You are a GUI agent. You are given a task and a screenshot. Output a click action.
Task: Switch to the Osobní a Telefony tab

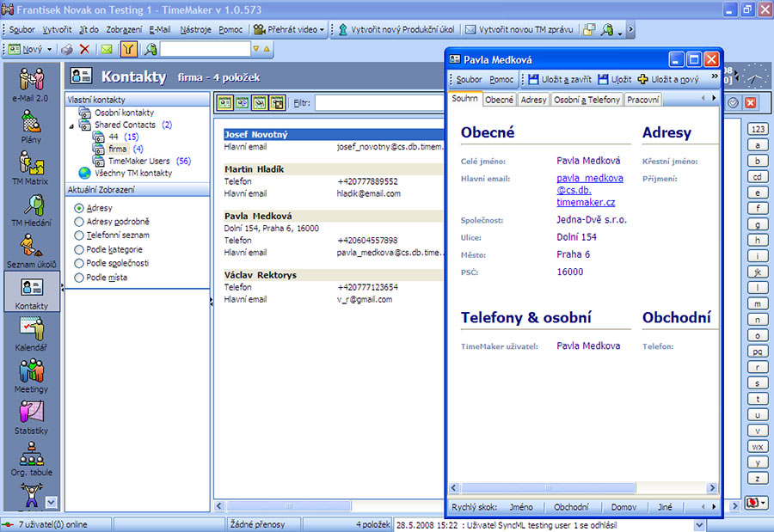click(587, 100)
